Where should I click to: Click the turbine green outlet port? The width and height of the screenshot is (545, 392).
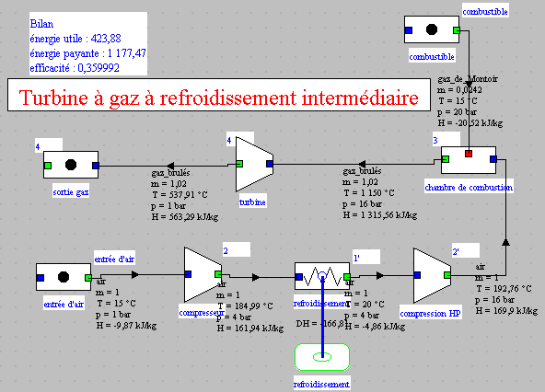tap(239, 164)
